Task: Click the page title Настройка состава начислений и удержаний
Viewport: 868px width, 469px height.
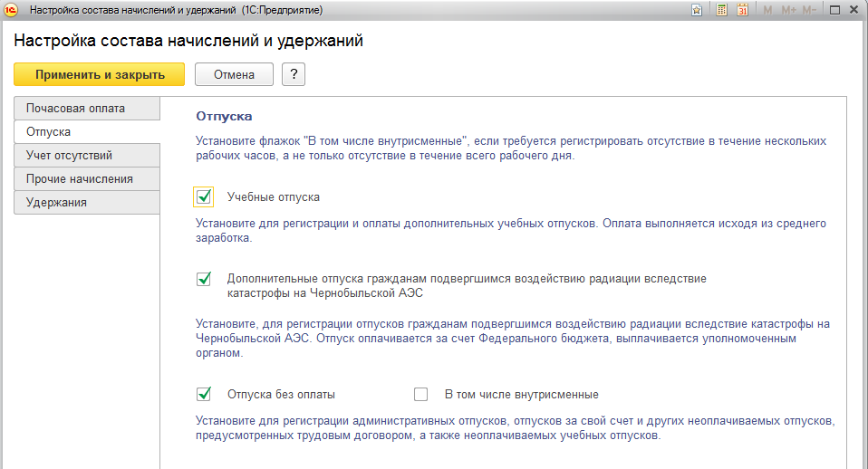Action: coord(188,41)
